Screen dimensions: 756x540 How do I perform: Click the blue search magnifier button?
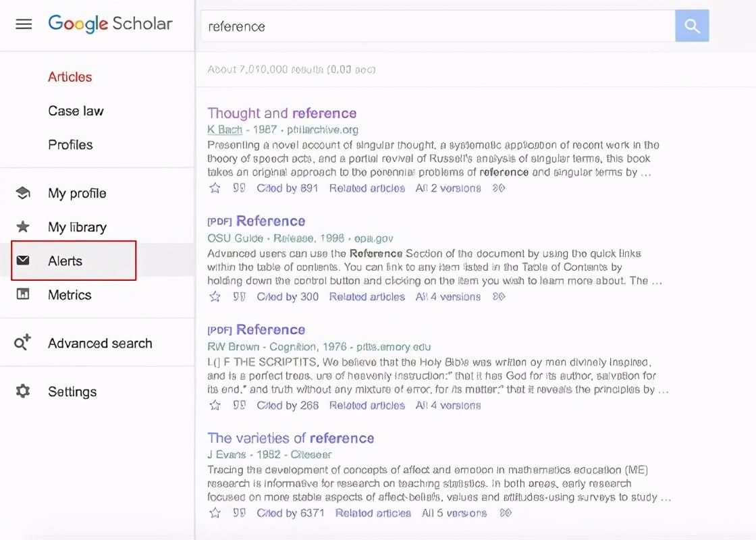(x=692, y=26)
